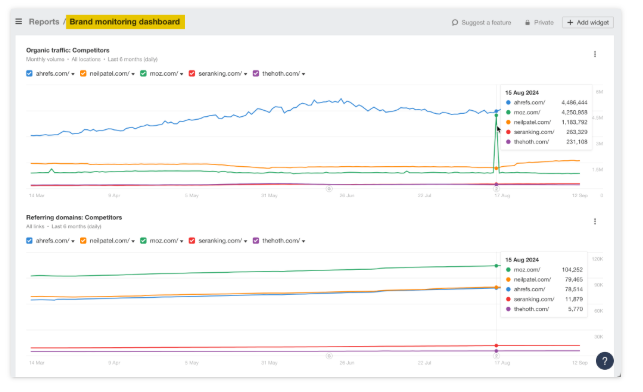Open the hamburger menu beside Reports
643x392 pixels.
18,21
